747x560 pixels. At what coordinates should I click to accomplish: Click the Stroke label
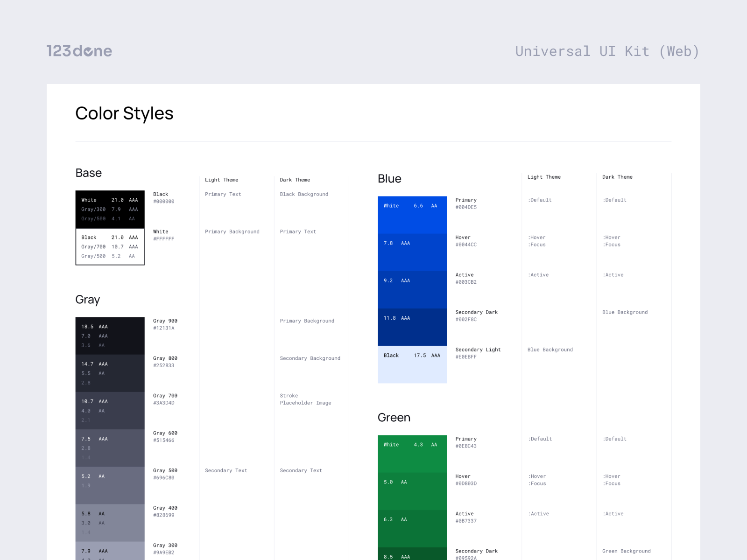click(x=289, y=396)
